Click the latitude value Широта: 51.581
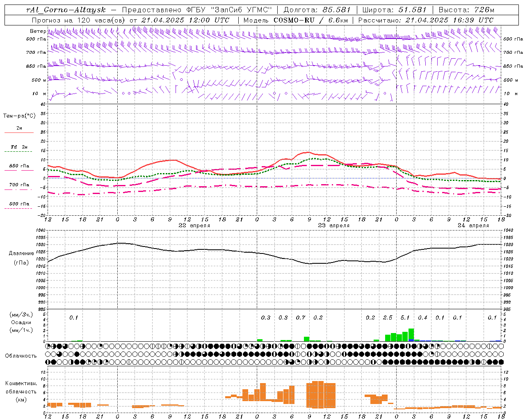 [x=395, y=10]
